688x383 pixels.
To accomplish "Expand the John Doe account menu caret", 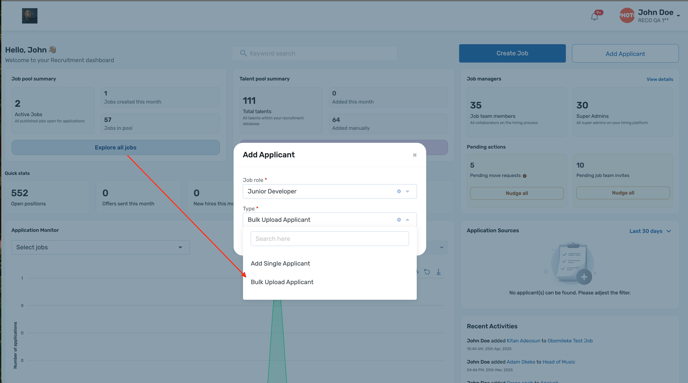I will point(678,15).
